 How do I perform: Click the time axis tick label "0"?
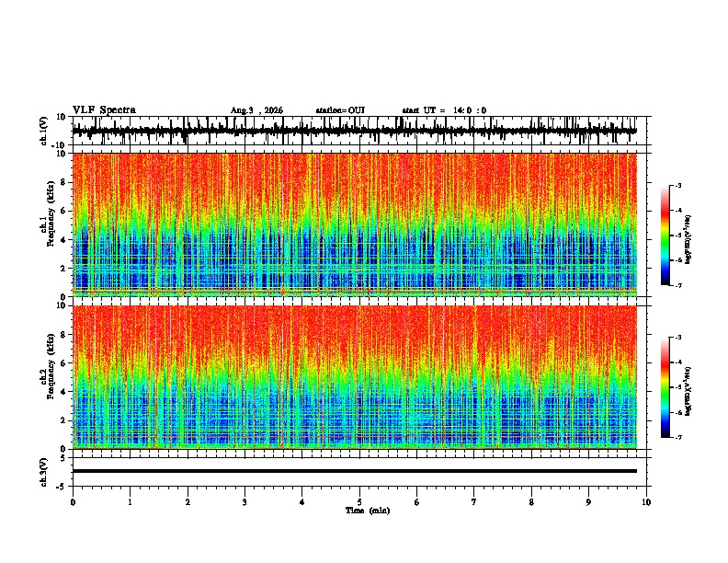[73, 502]
